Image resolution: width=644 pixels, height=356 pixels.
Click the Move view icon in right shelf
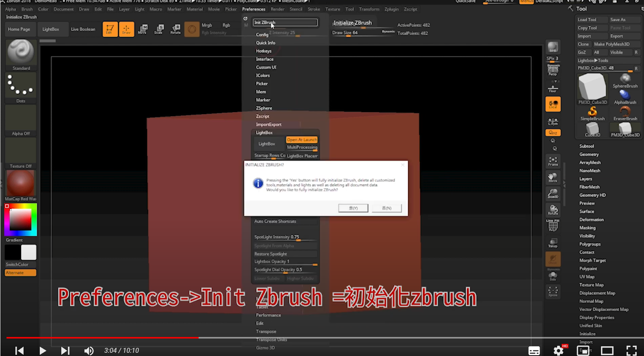pos(553,177)
